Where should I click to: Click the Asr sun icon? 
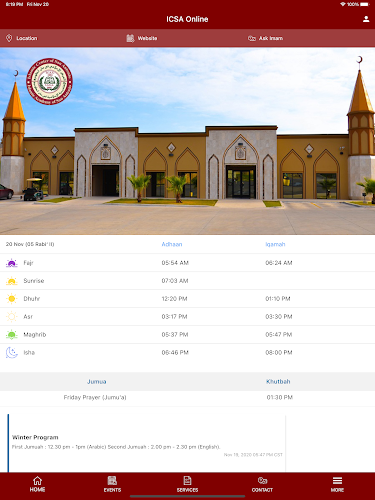[x=12, y=316]
